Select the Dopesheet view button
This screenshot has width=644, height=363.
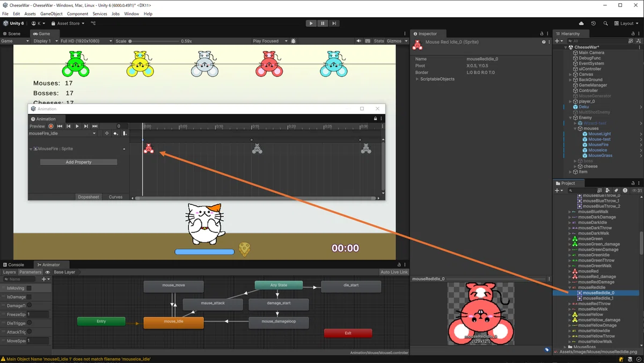pyautogui.click(x=89, y=197)
